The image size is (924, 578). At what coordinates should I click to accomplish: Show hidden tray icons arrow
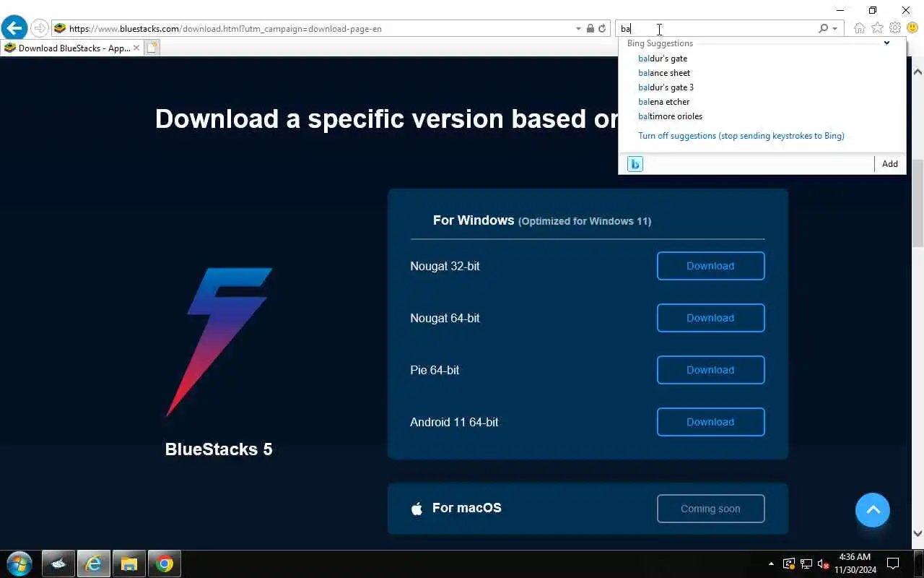(771, 564)
